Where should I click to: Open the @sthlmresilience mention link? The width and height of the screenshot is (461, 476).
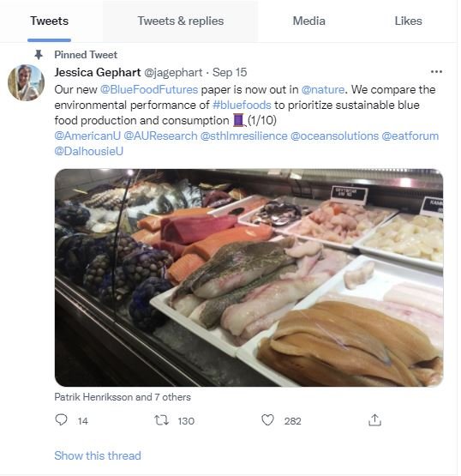[x=244, y=136]
